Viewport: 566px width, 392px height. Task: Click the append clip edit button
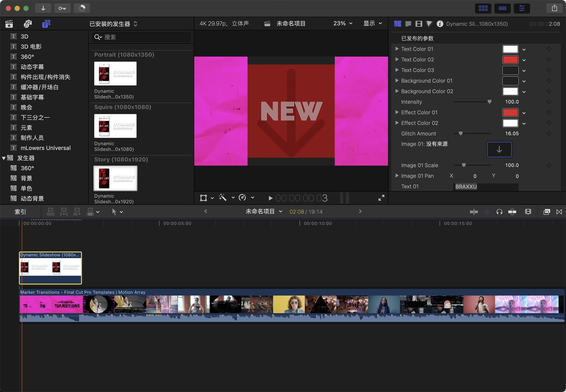(x=77, y=212)
